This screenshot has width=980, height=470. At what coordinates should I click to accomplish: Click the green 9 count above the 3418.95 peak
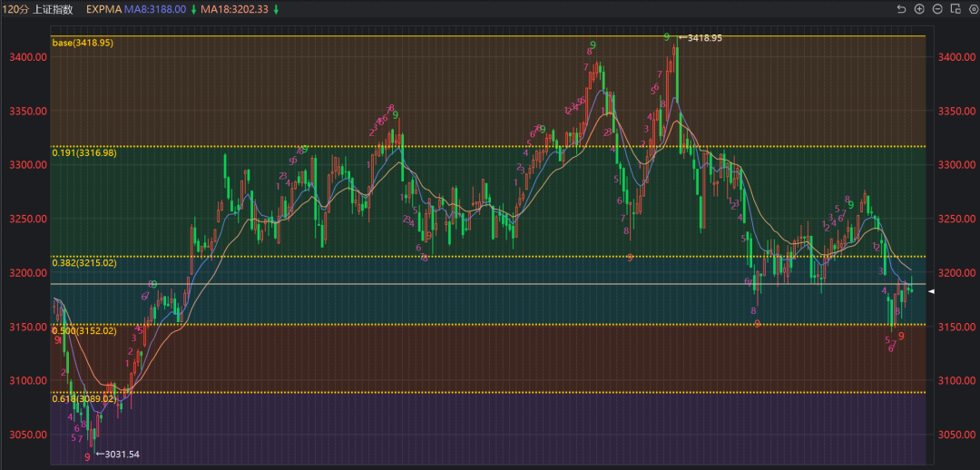(667, 37)
